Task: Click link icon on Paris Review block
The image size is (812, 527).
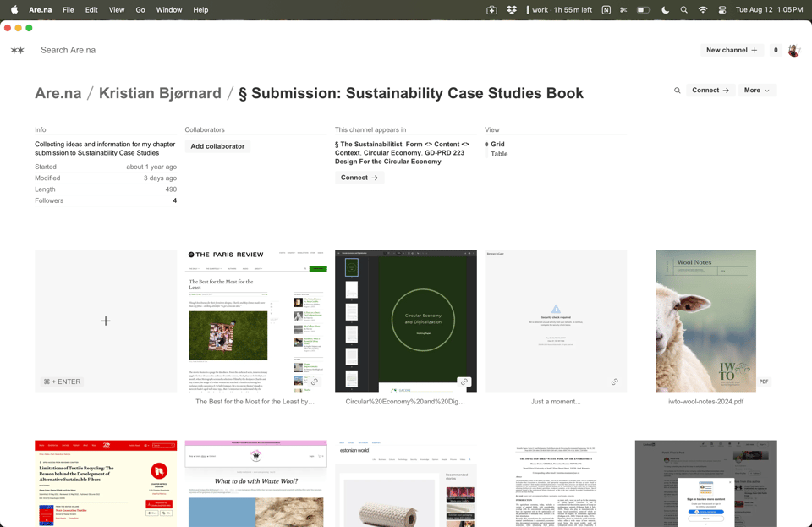Action: 315,382
